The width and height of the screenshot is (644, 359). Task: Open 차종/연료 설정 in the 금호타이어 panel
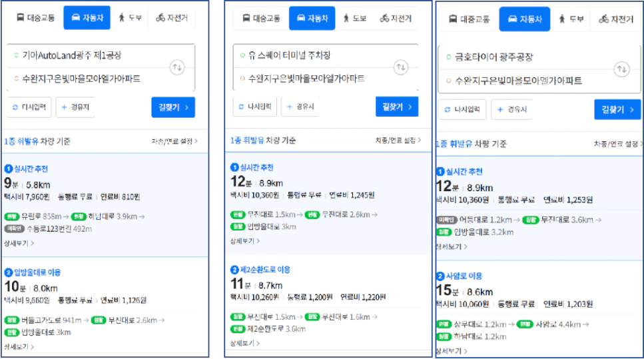[618, 144]
